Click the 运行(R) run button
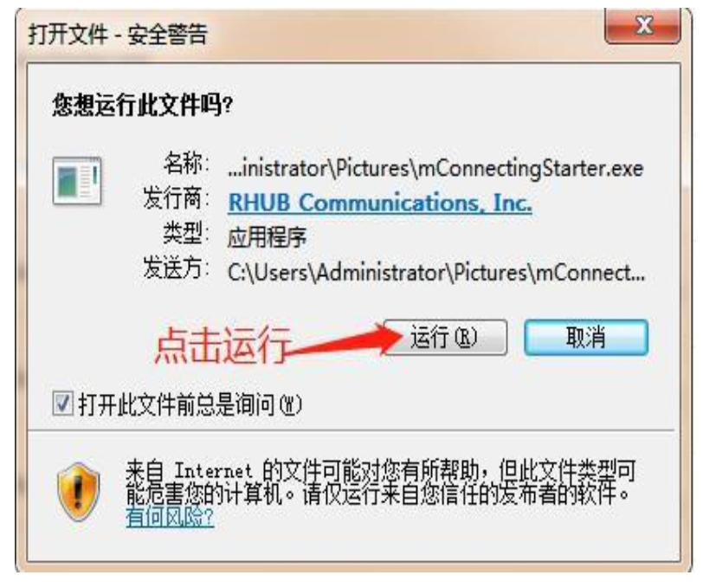The image size is (703, 588). tap(445, 337)
